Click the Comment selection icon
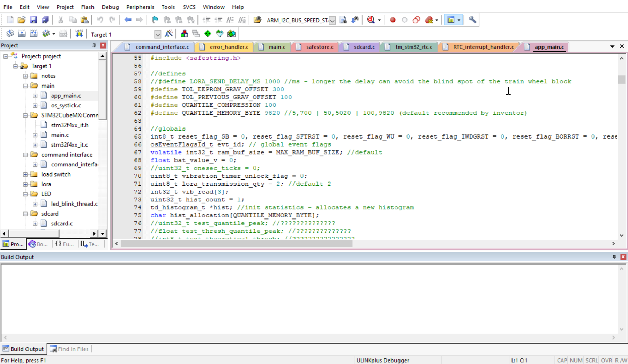 [230, 20]
